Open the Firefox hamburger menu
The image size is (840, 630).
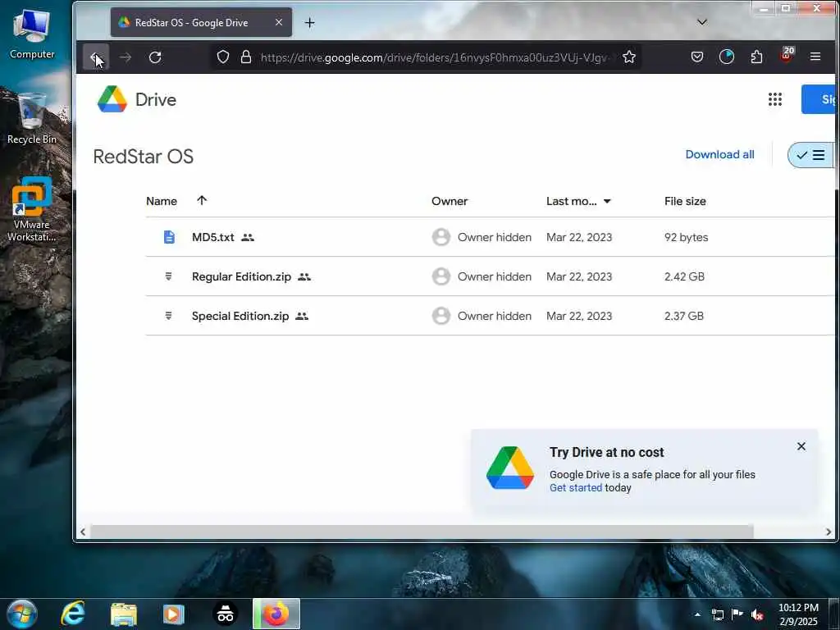(815, 57)
